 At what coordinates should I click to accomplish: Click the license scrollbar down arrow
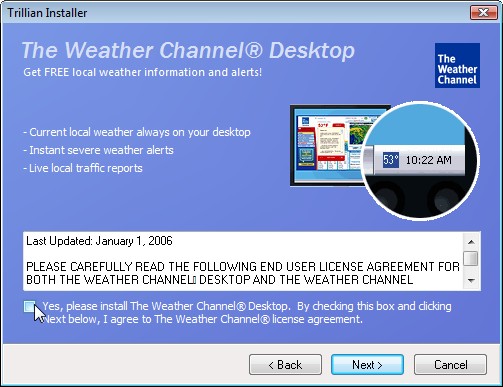pos(471,281)
